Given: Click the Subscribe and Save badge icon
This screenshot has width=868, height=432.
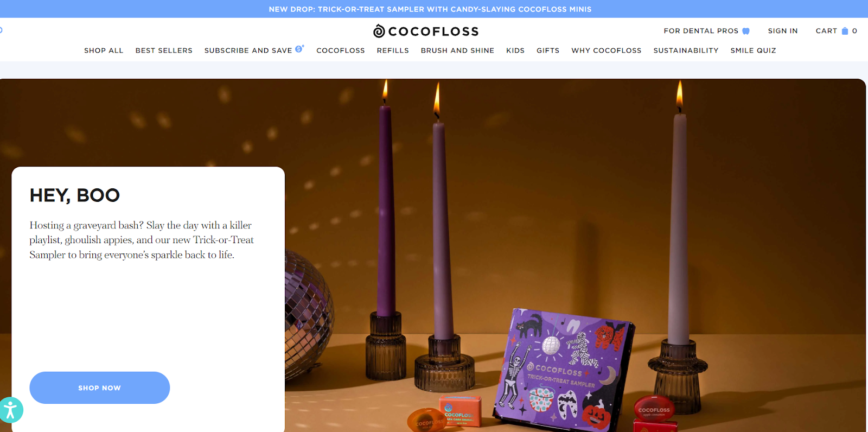Looking at the screenshot, I should pos(299,48).
